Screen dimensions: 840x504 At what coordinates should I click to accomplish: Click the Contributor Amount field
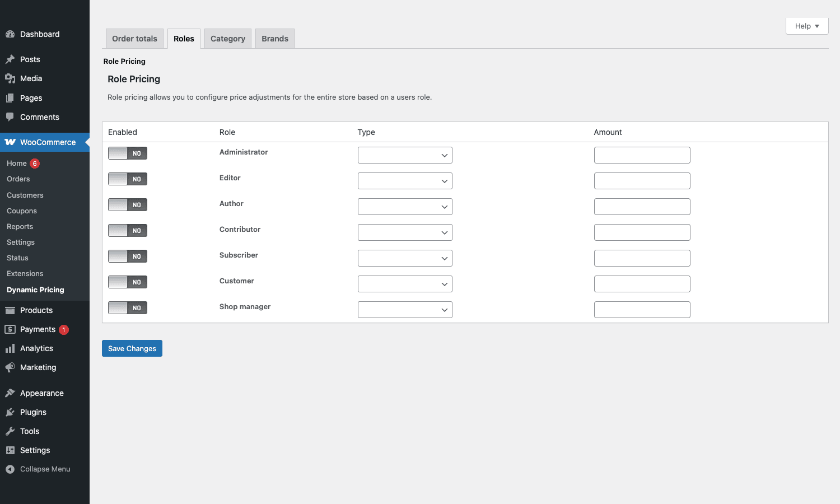click(x=642, y=232)
